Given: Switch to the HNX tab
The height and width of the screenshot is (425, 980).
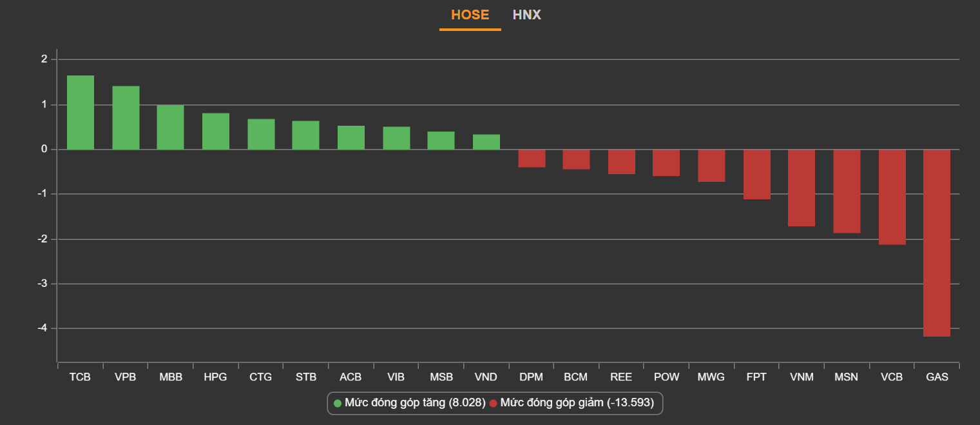Looking at the screenshot, I should (526, 15).
